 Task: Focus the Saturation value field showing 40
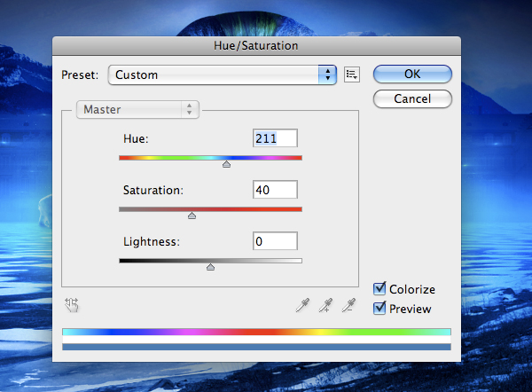click(x=275, y=190)
